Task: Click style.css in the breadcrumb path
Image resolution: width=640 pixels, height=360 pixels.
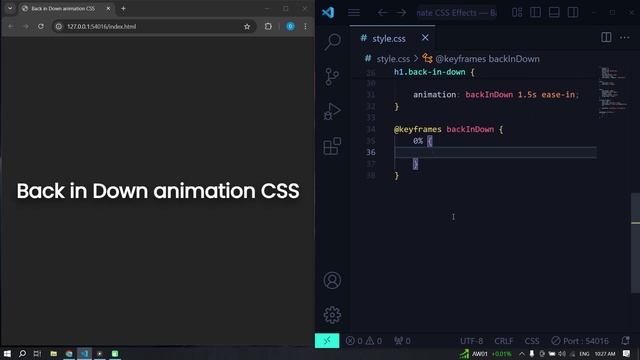Action: (x=393, y=59)
